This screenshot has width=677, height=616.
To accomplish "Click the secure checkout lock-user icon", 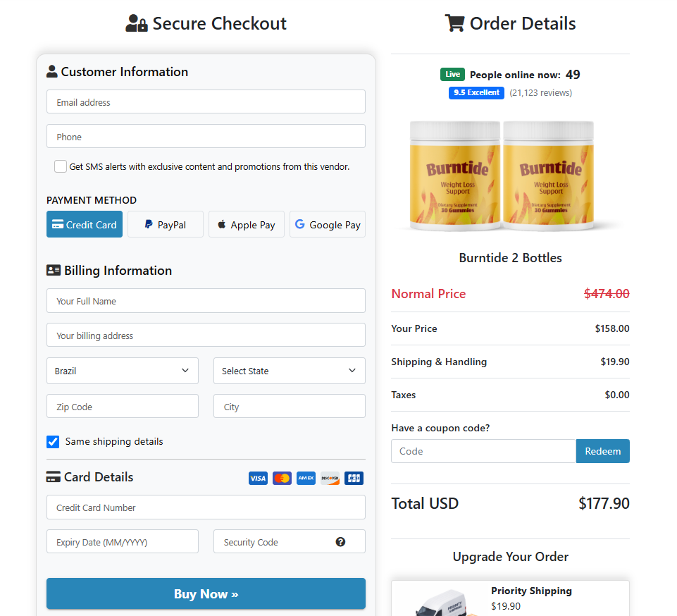I will [x=137, y=23].
